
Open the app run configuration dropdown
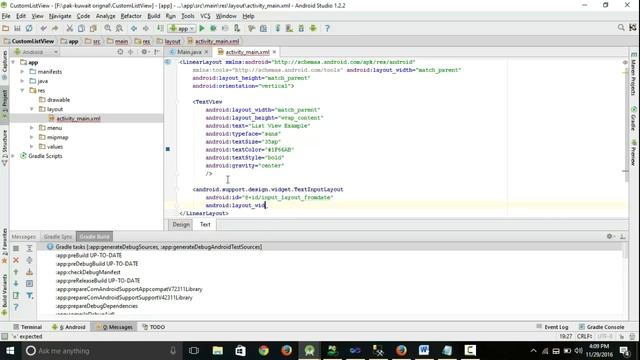[182, 28]
